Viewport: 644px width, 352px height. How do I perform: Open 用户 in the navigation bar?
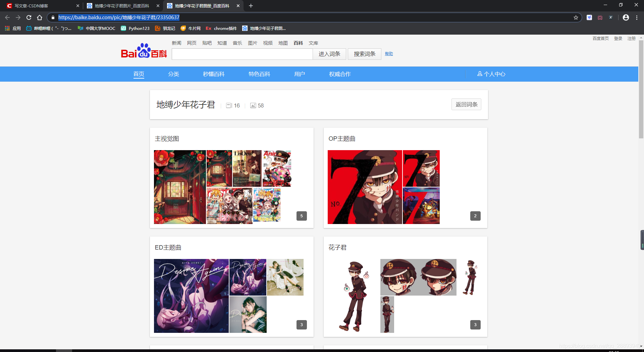[300, 74]
